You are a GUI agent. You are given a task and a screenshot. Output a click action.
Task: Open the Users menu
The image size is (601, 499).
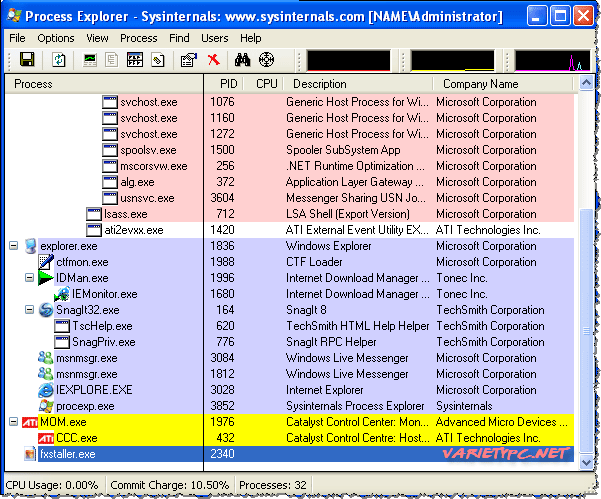[215, 38]
